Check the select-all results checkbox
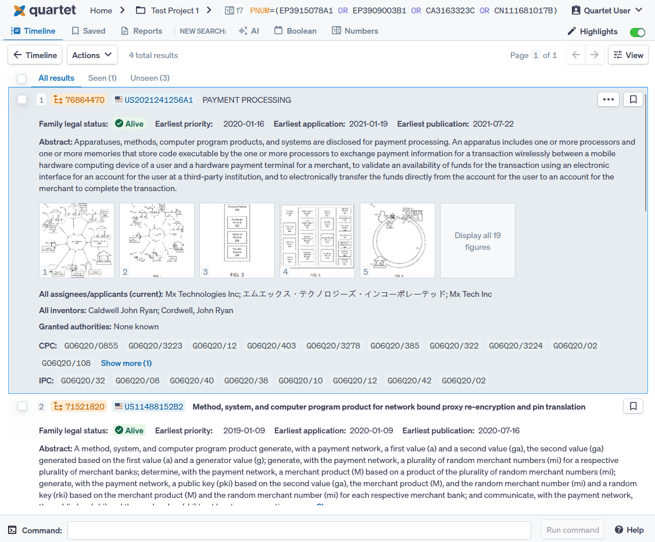Viewport: 655px width, 542px height. pos(21,78)
